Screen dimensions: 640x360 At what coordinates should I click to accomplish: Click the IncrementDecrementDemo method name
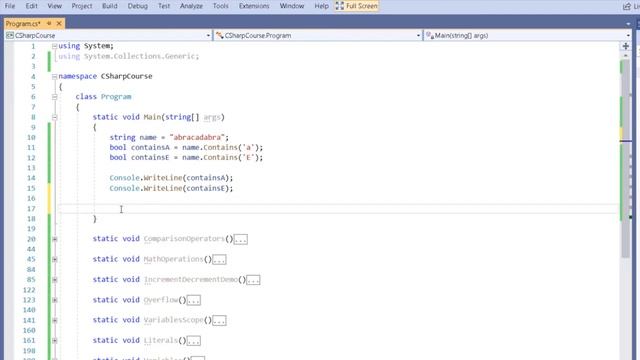click(191, 280)
